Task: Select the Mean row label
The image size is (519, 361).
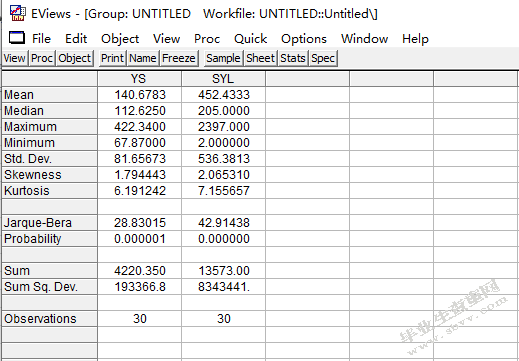Action: click(x=49, y=95)
